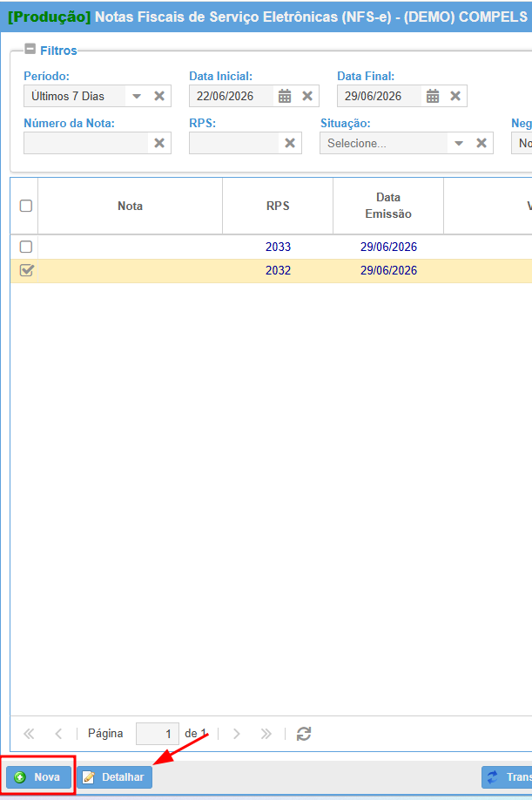The height and width of the screenshot is (800, 532).
Task: Click RPS value 2032
Action: [279, 270]
